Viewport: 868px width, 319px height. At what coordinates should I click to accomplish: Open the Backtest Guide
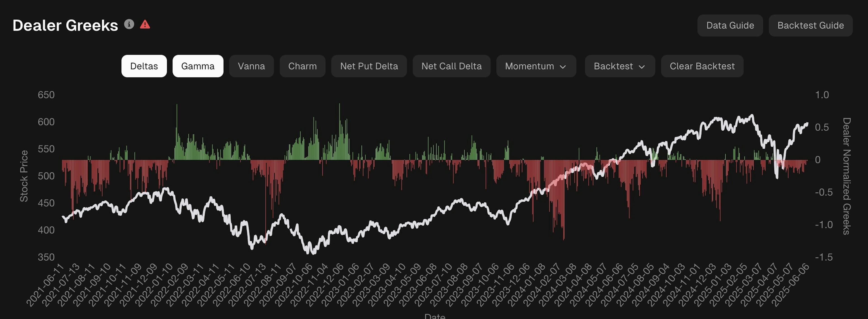coord(810,25)
